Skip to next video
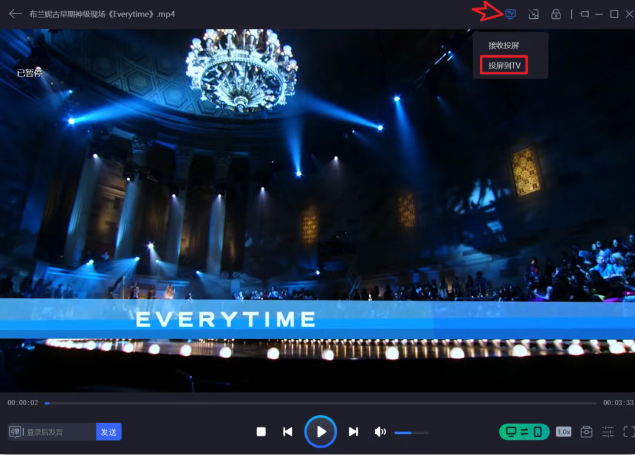Viewport: 635px width, 455px height. click(353, 432)
